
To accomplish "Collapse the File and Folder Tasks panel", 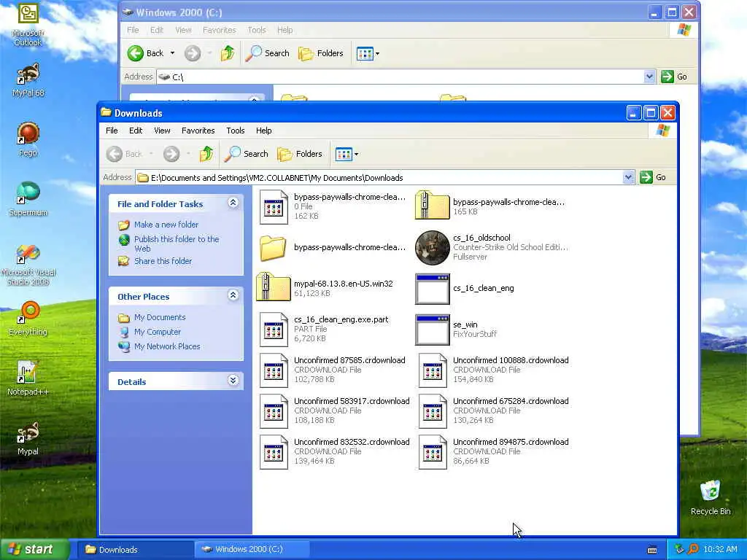I will coord(233,203).
